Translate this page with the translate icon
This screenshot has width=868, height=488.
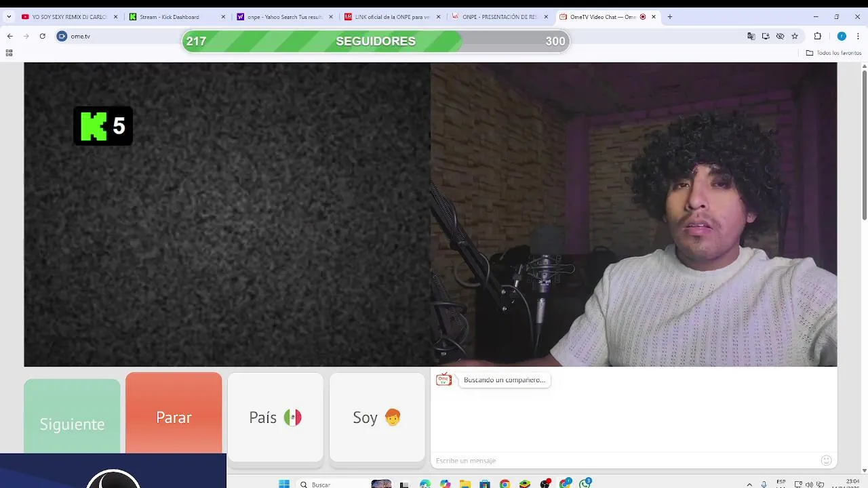(x=751, y=36)
